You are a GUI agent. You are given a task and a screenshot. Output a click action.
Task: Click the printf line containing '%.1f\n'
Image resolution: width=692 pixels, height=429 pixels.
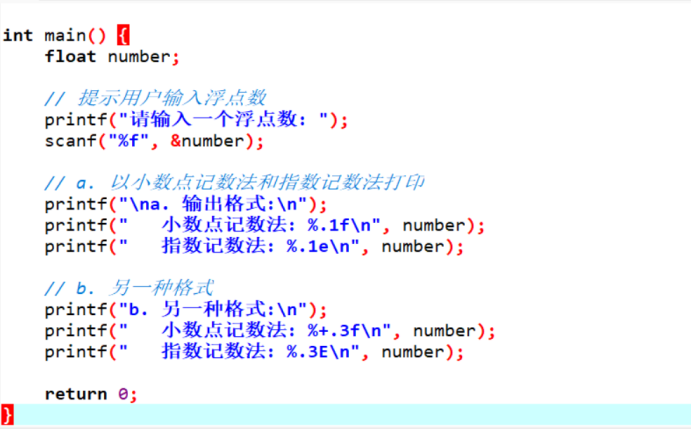coord(265,226)
